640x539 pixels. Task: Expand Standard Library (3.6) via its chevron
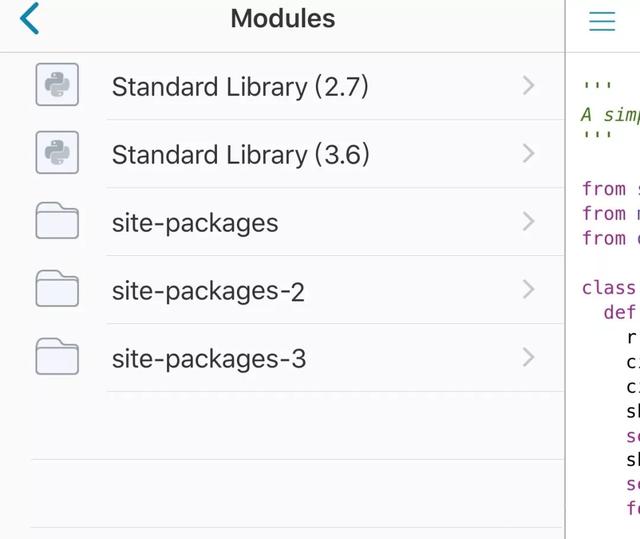point(529,154)
